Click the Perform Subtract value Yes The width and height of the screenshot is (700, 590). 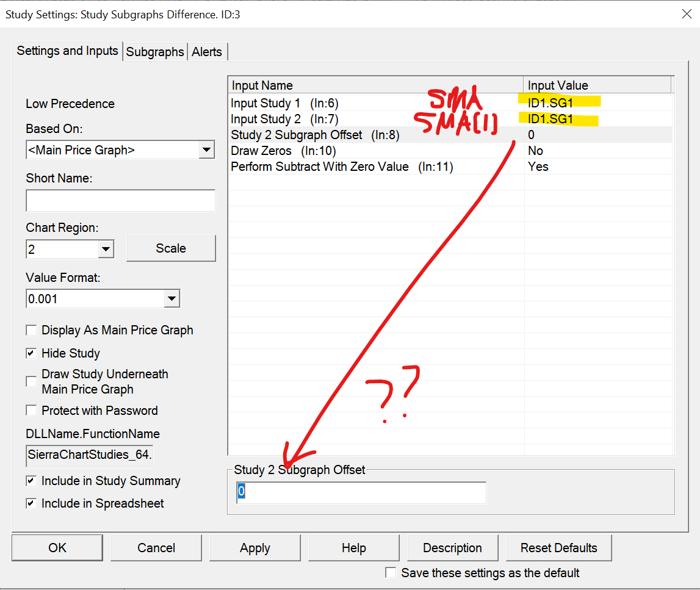click(x=538, y=167)
